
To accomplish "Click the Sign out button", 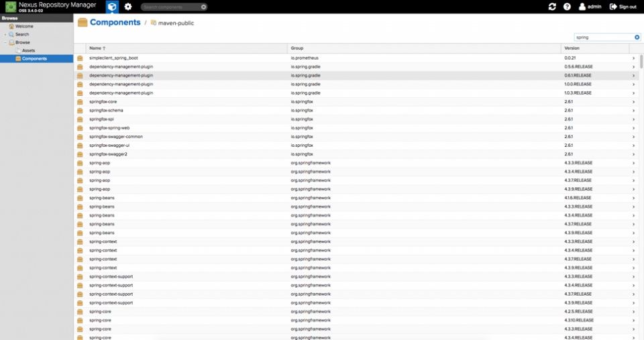I will click(x=623, y=7).
